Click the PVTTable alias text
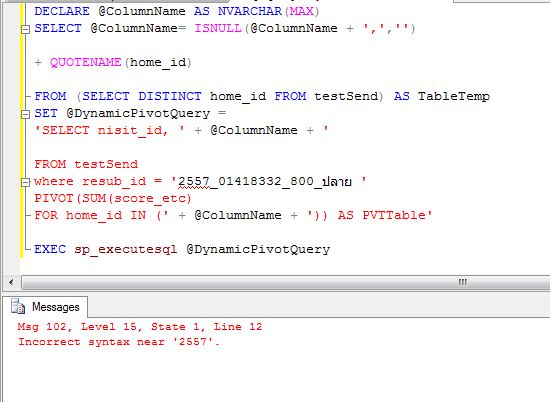This screenshot has width=550, height=402. click(x=394, y=215)
